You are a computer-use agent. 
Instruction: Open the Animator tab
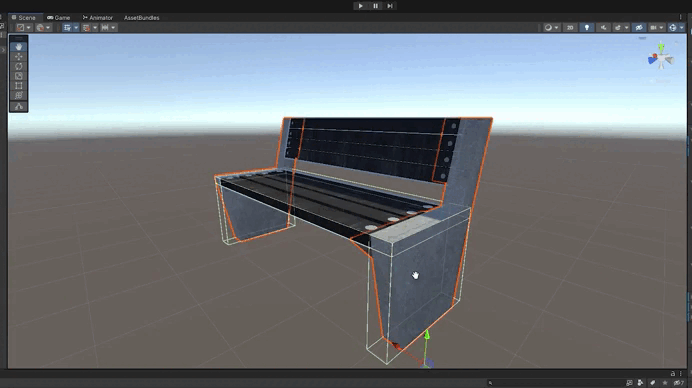pos(98,18)
